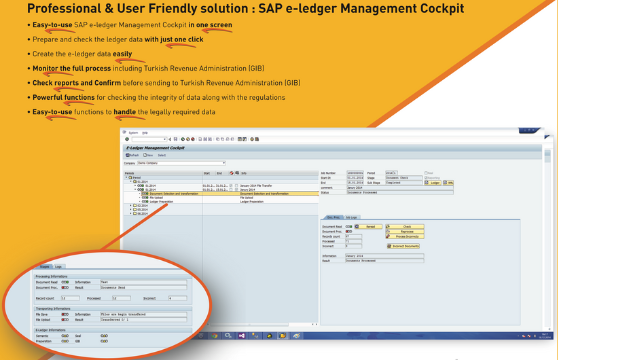Select the Ledger Preparation tree row
The height and width of the screenshot is (360, 640).
pos(230,202)
